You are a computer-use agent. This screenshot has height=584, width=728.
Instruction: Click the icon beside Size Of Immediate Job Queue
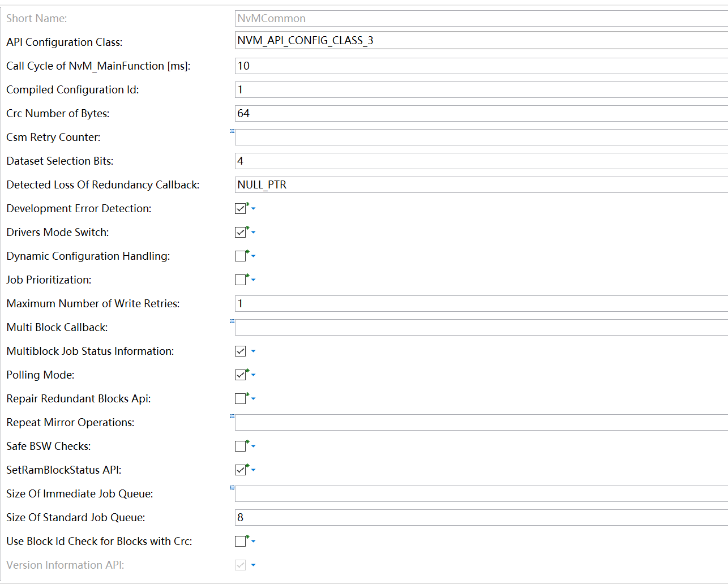[x=232, y=487]
